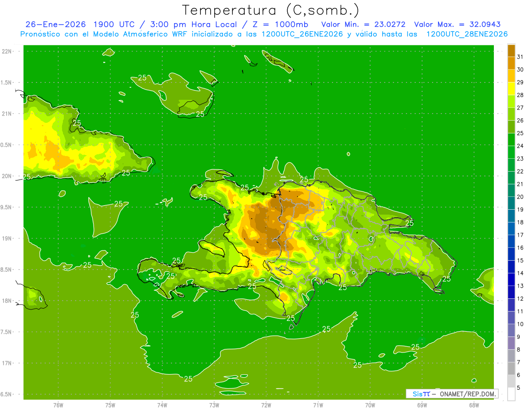Screen dimensions: 532x411
Task: Click legend swatch between 26 and 27
Action: coord(511,114)
